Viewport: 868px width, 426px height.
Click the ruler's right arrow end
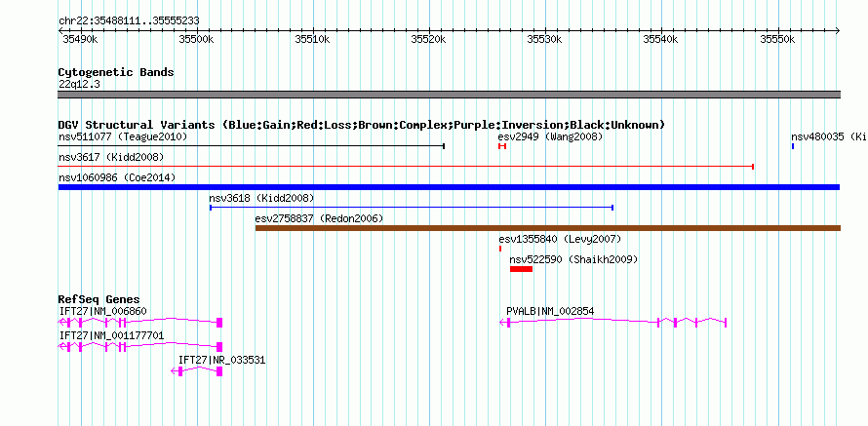coord(838,31)
